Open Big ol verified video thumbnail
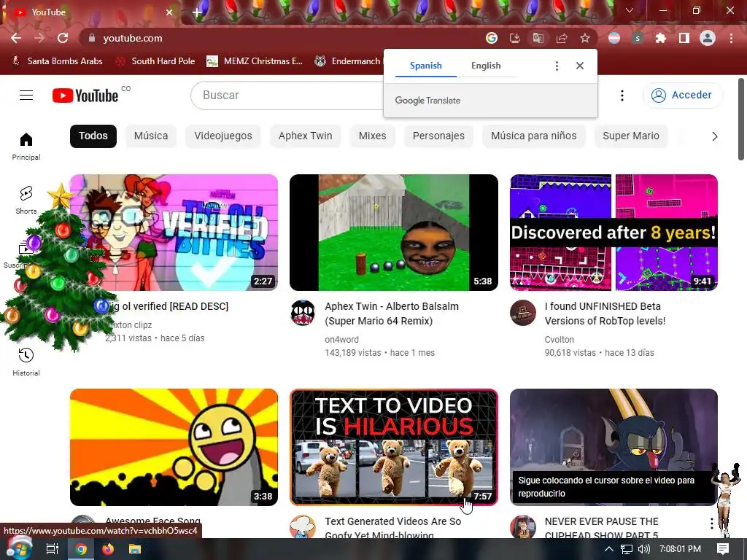 pyautogui.click(x=174, y=233)
